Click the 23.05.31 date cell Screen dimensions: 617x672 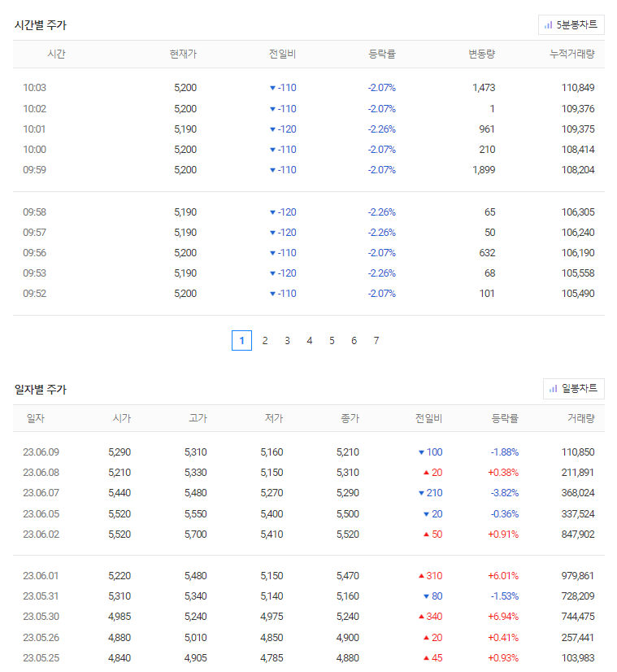[41, 596]
